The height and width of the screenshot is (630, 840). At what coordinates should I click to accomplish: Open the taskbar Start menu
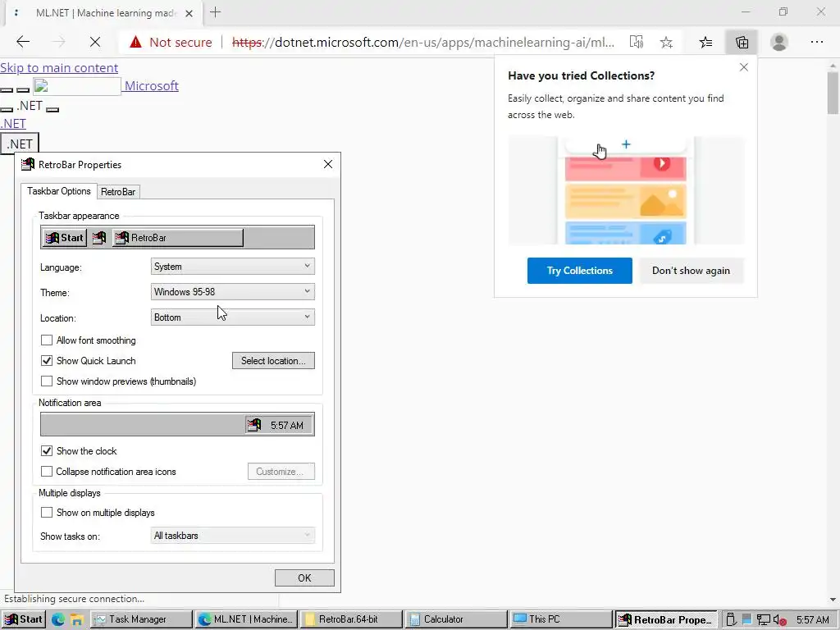(23, 619)
